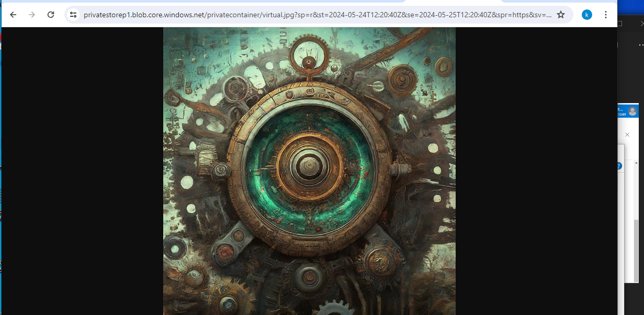Screen dimensions: 644x315
Task: Bookmark this page with the star icon
Action: coord(561,15)
